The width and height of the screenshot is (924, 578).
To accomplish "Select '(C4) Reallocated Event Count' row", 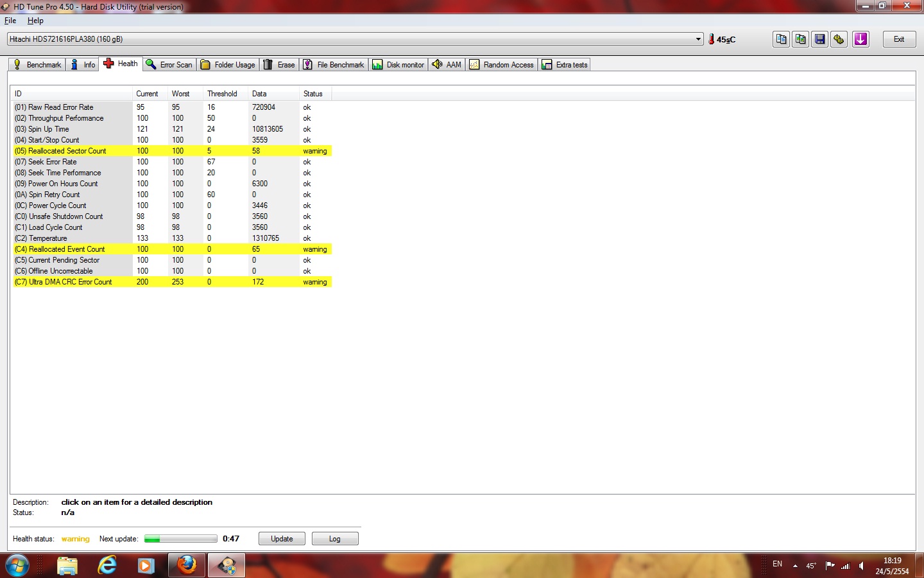I will coord(172,249).
